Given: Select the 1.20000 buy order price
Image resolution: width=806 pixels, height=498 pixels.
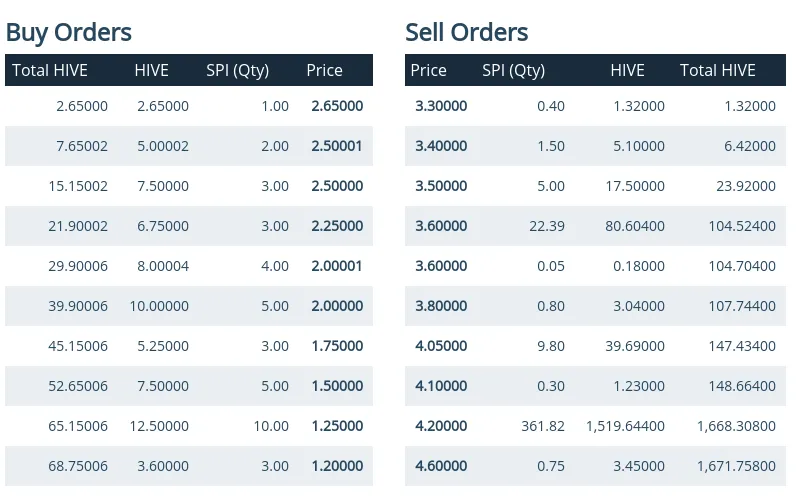Looking at the screenshot, I should click(336, 466).
